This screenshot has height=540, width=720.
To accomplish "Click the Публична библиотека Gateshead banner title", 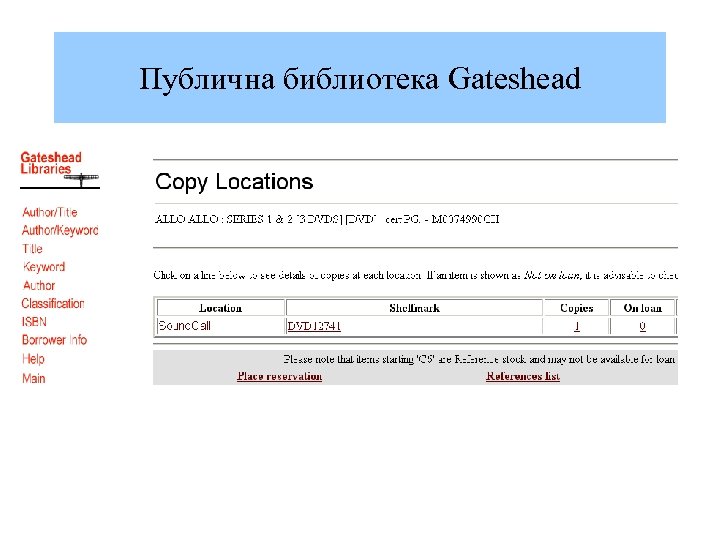I will (360, 78).
